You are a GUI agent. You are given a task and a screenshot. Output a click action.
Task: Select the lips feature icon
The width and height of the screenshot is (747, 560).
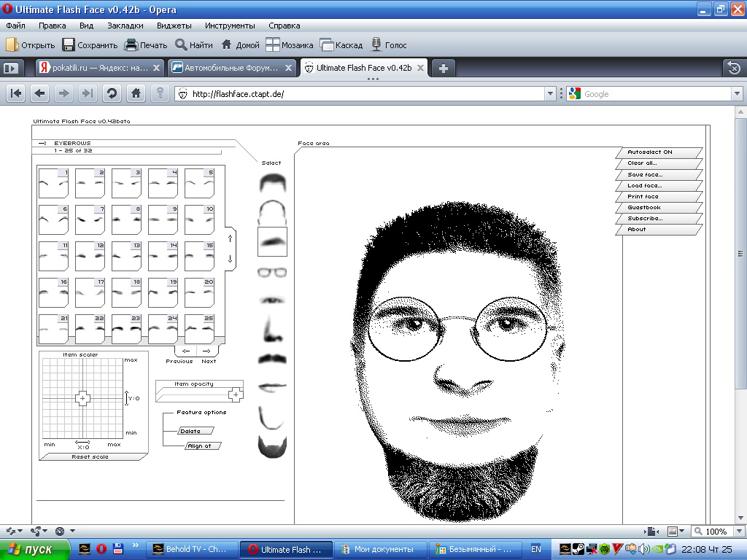(x=272, y=386)
